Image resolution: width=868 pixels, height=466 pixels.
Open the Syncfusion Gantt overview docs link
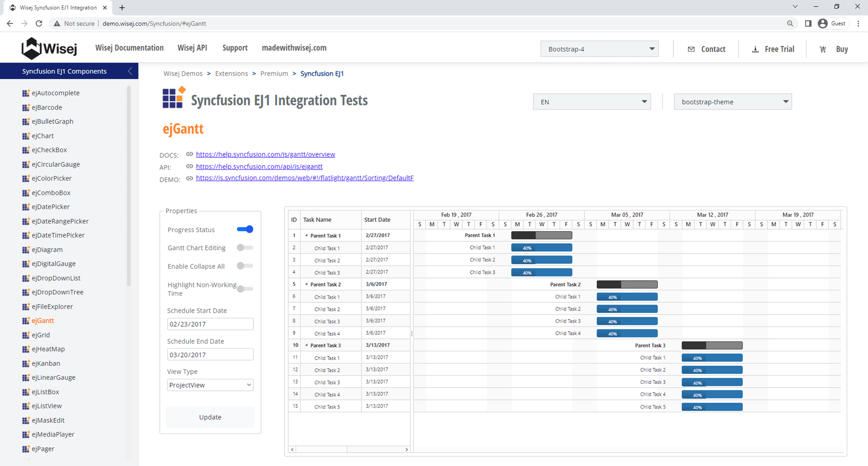(265, 154)
